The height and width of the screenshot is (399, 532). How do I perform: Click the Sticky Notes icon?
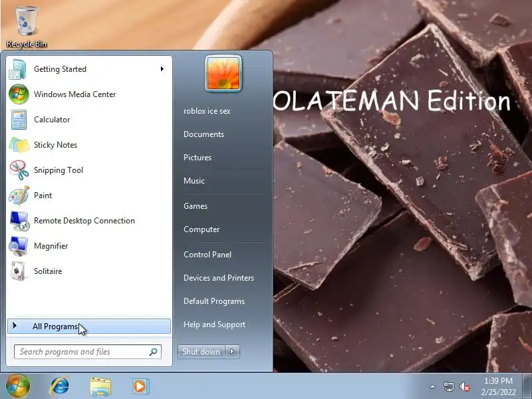19,145
